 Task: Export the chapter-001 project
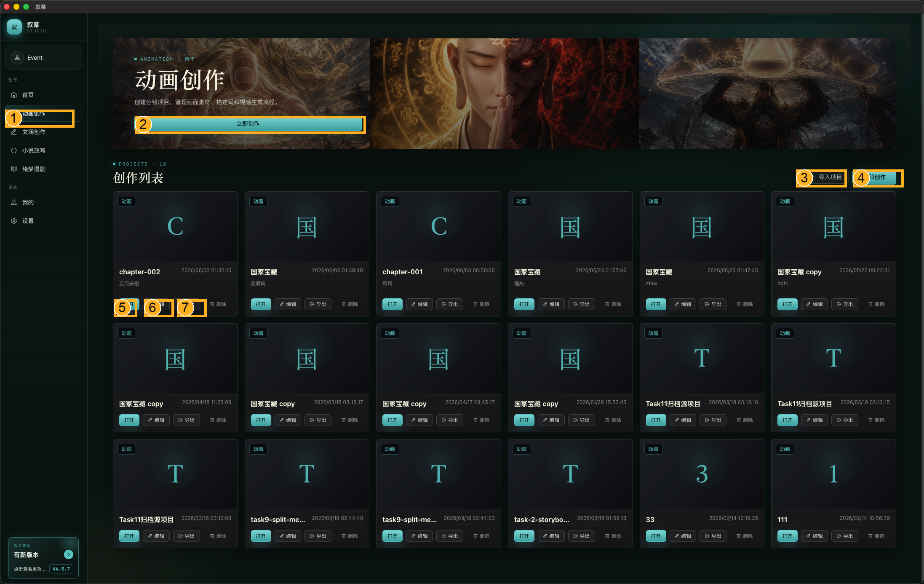click(x=450, y=304)
